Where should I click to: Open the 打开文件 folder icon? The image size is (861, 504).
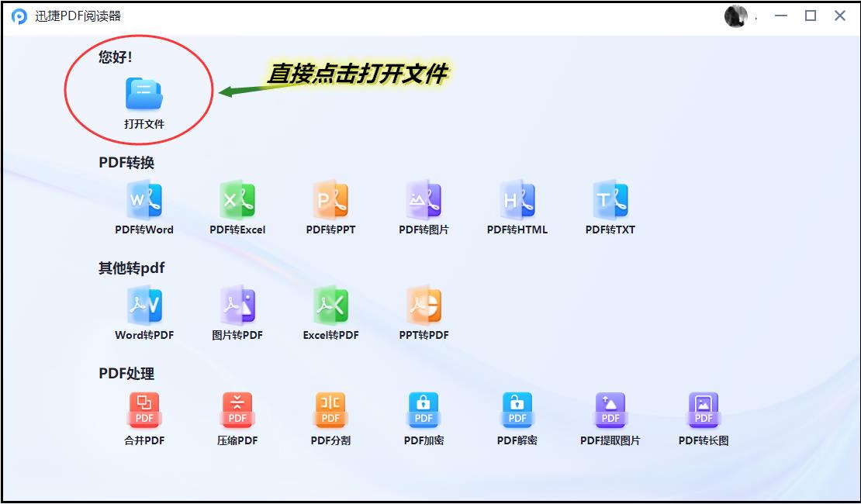point(143,94)
